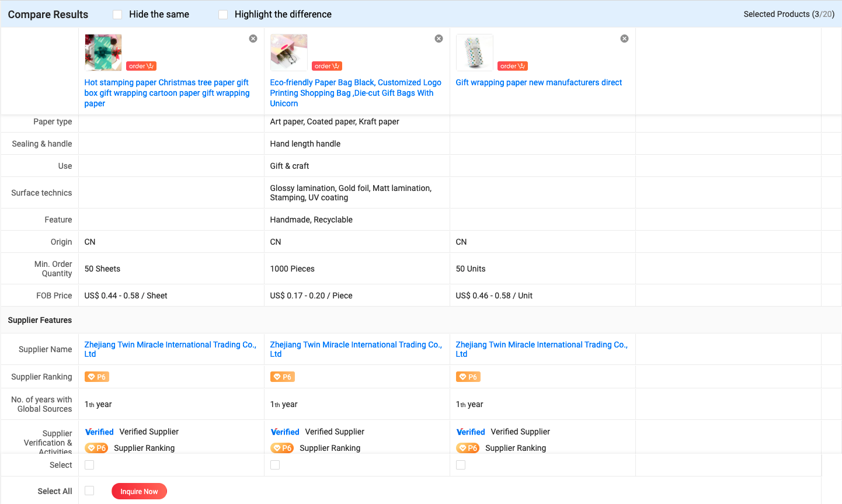Open the Gift wrapping paper product thumbnail
842x504 pixels.
pyautogui.click(x=474, y=53)
